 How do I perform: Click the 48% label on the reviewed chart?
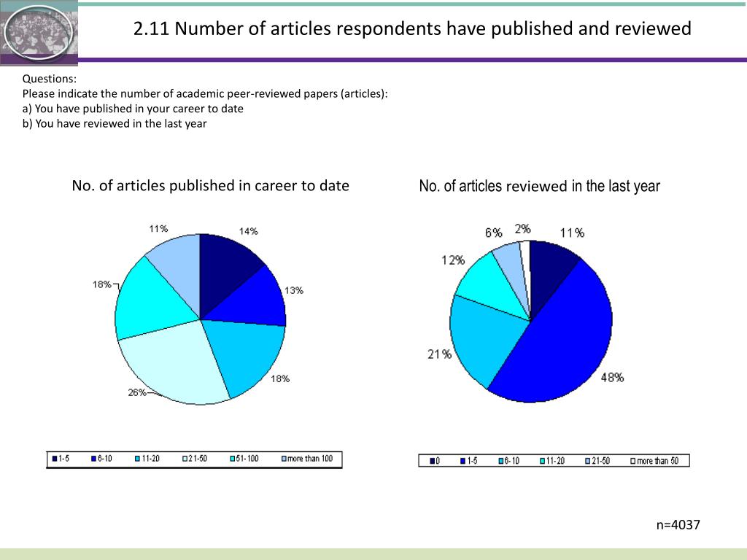(x=612, y=378)
